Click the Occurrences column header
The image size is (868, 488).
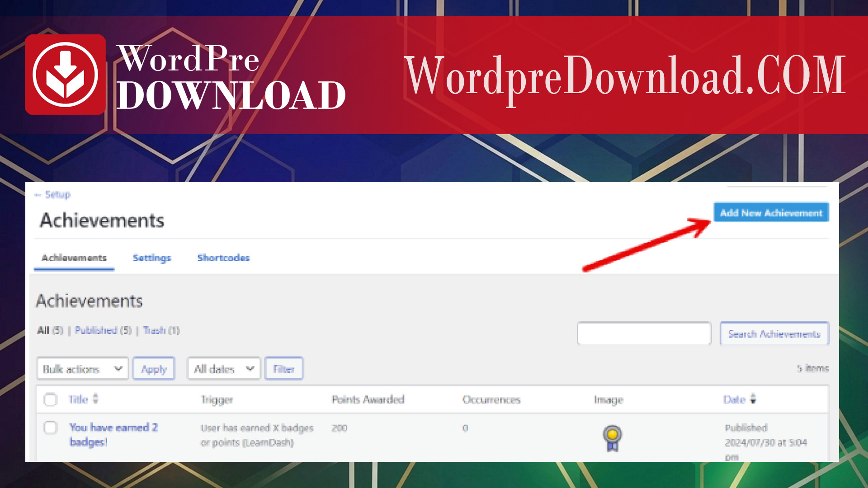pyautogui.click(x=491, y=399)
